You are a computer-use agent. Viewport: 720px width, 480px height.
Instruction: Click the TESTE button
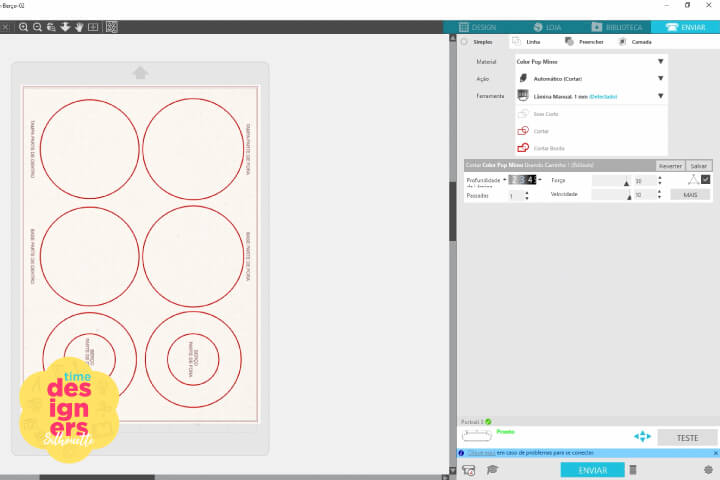coord(687,438)
